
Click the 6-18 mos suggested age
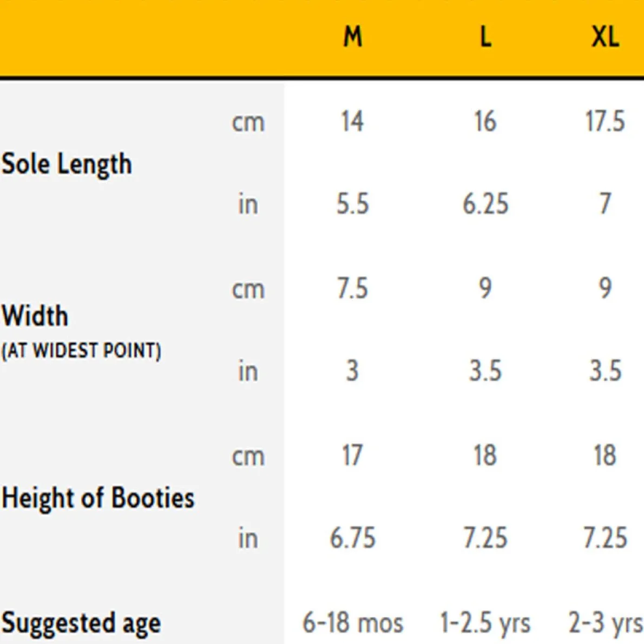pyautogui.click(x=353, y=623)
